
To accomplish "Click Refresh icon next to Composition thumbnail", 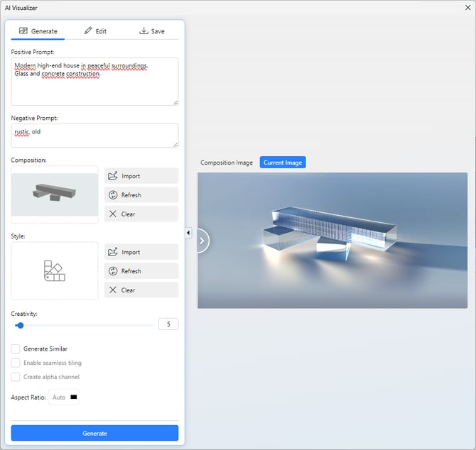I will point(113,195).
